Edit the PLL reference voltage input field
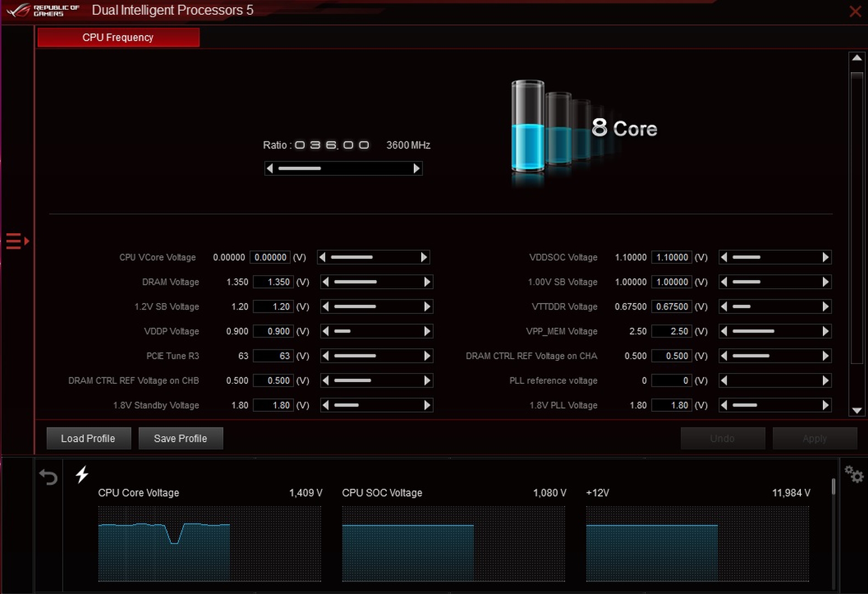This screenshot has height=594, width=868. 672,381
